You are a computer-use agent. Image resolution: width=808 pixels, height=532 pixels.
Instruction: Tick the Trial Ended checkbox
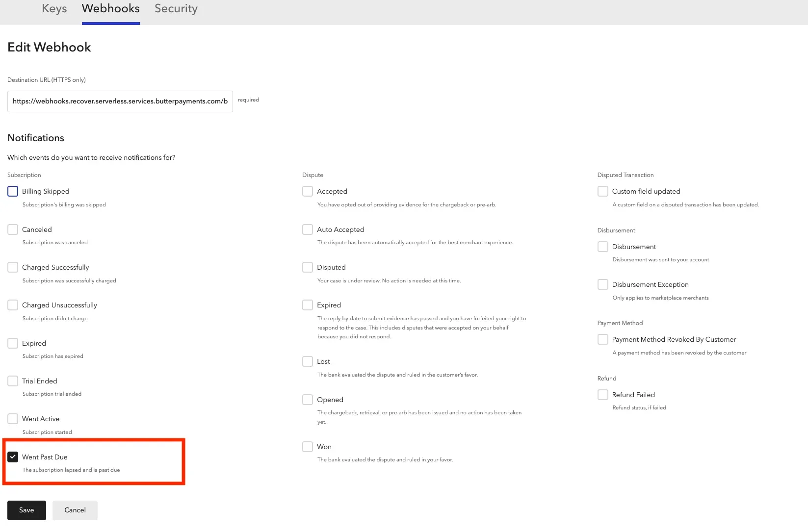[x=13, y=381]
